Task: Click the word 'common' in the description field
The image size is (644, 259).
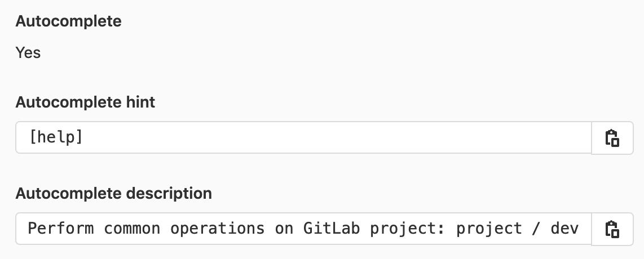Action: (133, 228)
